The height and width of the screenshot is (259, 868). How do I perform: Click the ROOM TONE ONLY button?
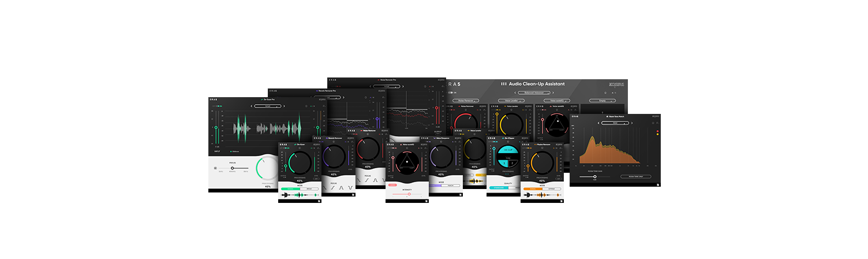click(x=636, y=176)
